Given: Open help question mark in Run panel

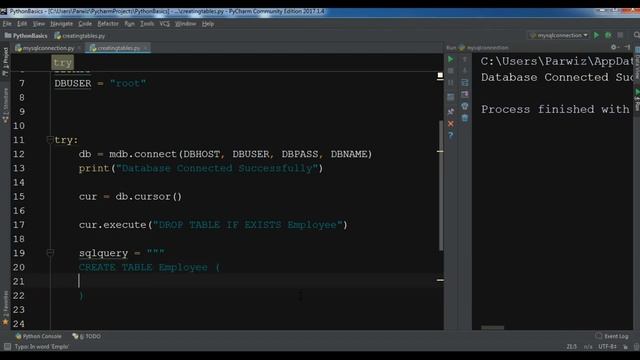Looking at the screenshot, I should coord(451,136).
